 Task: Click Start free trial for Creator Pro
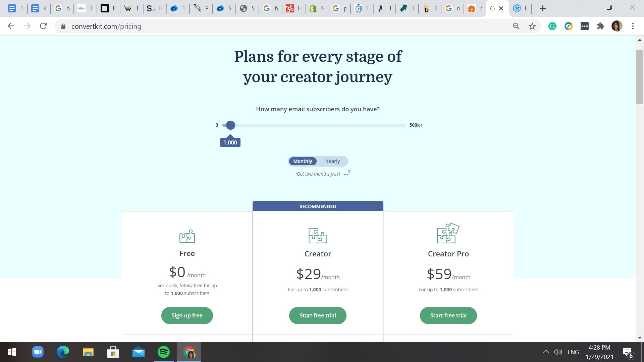click(x=448, y=315)
